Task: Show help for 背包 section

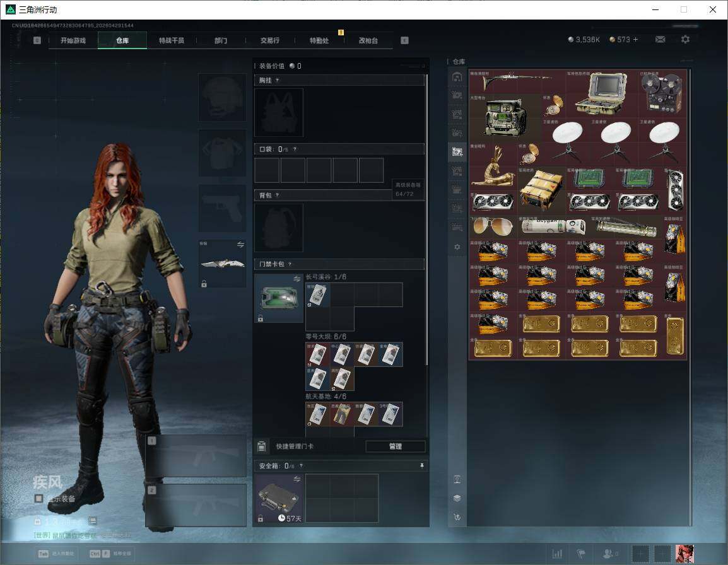Action: [x=277, y=195]
